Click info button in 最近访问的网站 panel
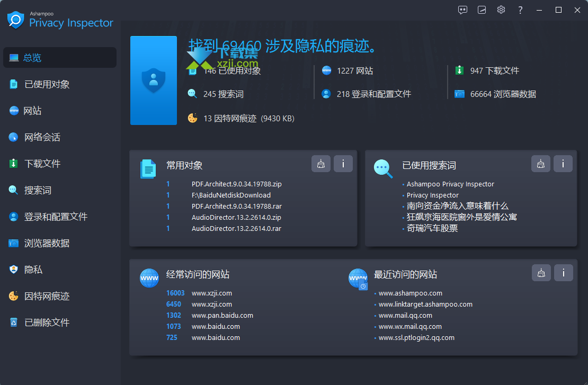 tap(563, 273)
